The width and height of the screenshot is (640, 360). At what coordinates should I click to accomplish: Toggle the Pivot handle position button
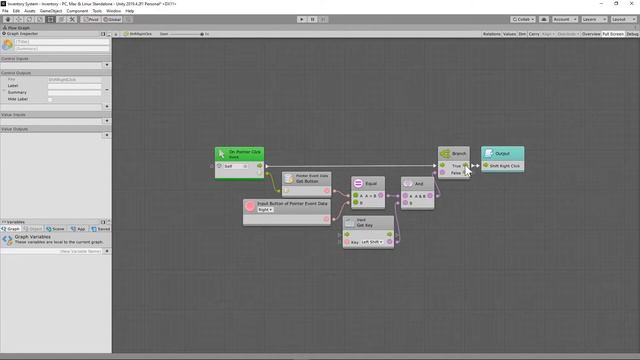coord(91,19)
